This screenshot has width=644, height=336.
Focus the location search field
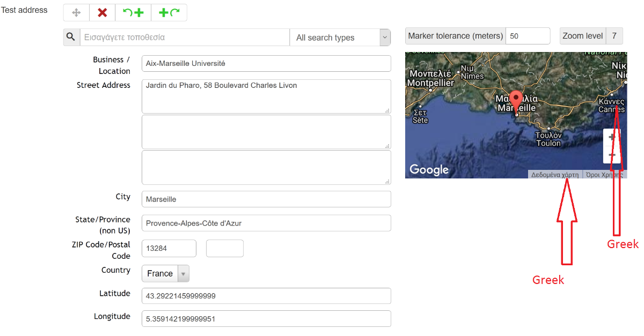pyautogui.click(x=185, y=38)
